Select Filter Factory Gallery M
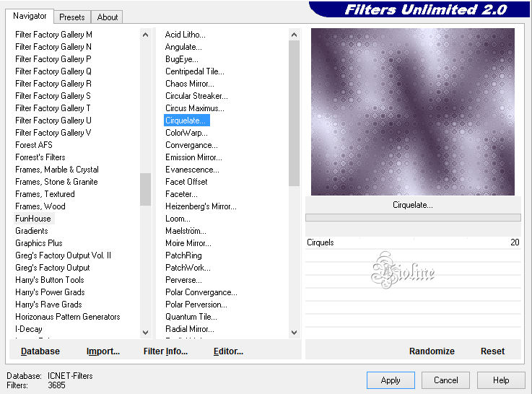The image size is (532, 394). click(x=53, y=35)
